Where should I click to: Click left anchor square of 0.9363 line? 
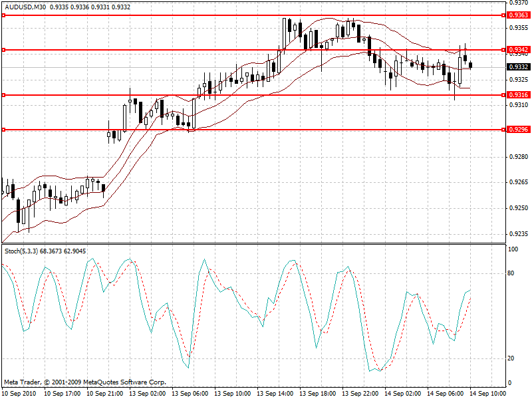(3, 15)
